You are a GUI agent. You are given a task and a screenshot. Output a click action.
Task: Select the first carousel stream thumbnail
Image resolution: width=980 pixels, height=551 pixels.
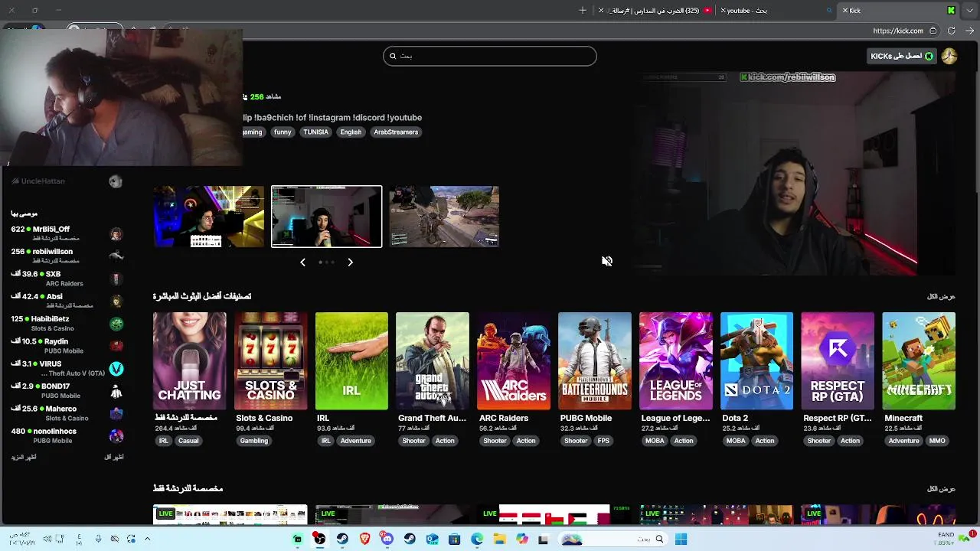pyautogui.click(x=208, y=217)
